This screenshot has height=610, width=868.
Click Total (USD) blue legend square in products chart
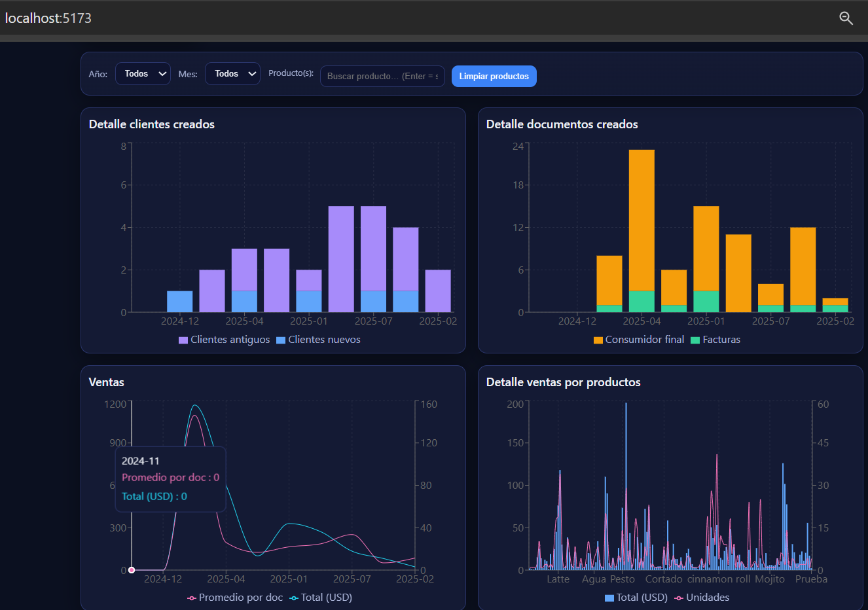(x=609, y=598)
